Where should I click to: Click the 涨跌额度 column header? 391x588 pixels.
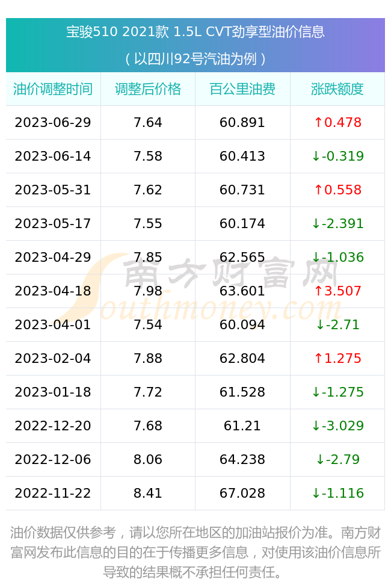(x=337, y=89)
